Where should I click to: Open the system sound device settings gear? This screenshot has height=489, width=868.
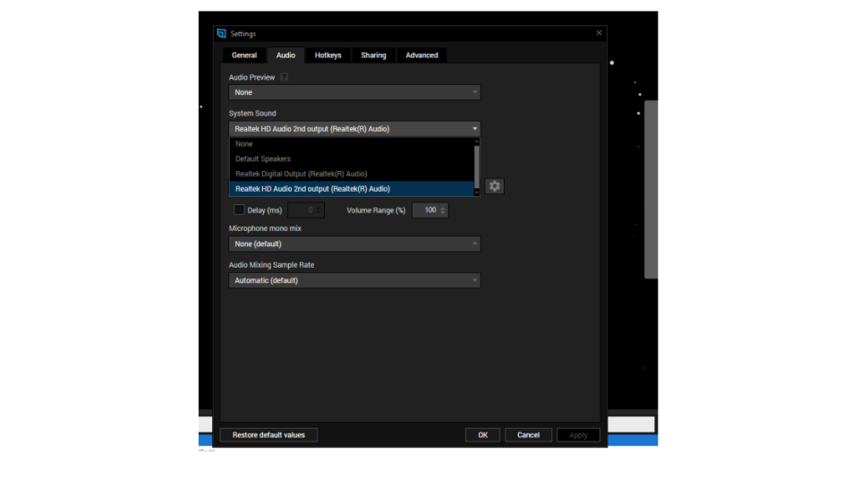click(494, 186)
